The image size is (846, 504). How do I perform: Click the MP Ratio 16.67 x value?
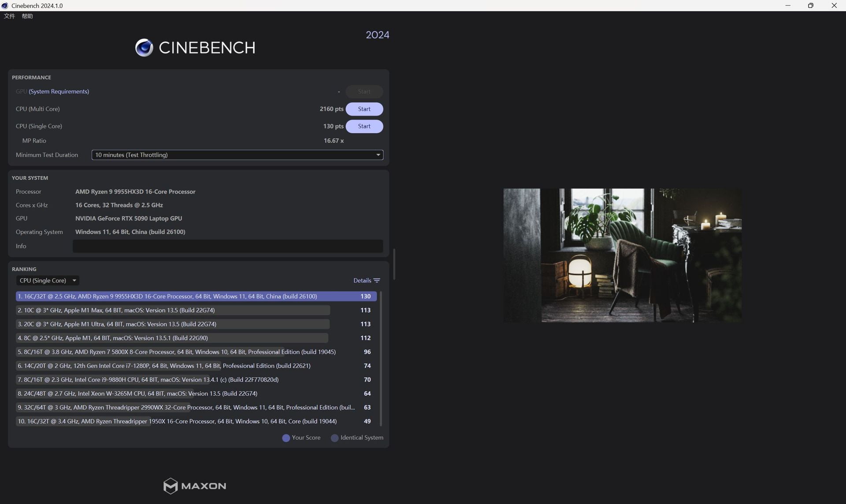tap(334, 141)
